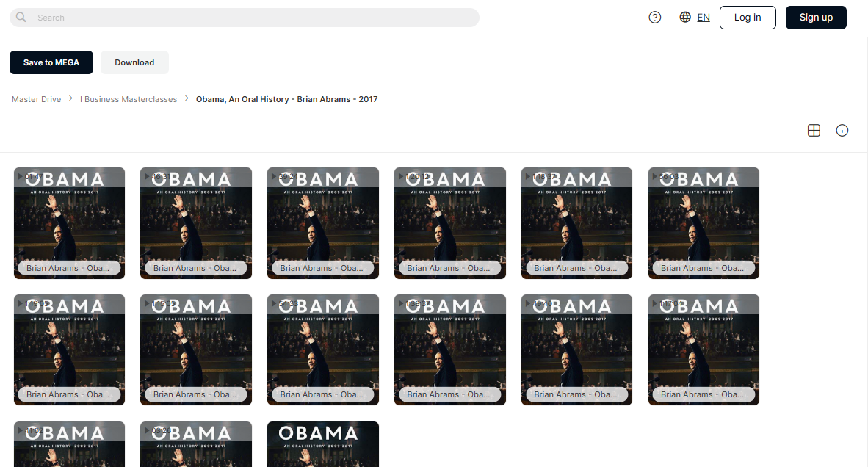Focus the Search input field
Viewport: 868px width, 467px height.
pyautogui.click(x=244, y=18)
